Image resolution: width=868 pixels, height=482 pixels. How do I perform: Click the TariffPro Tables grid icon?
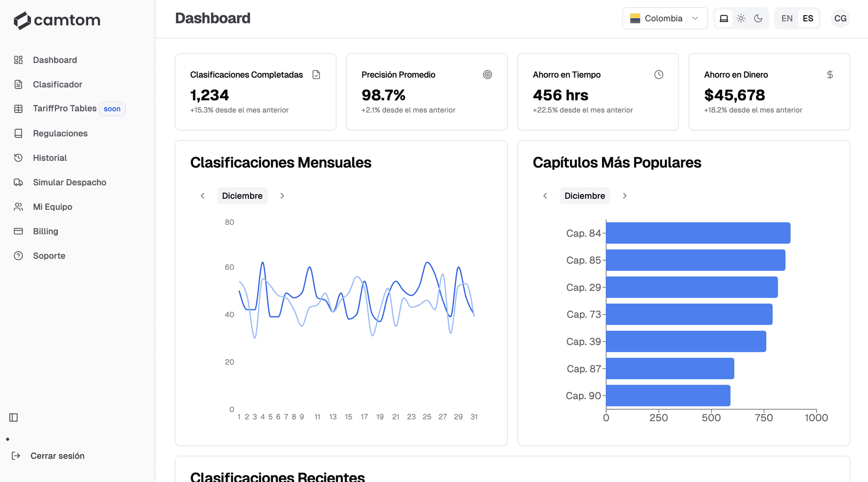point(18,109)
